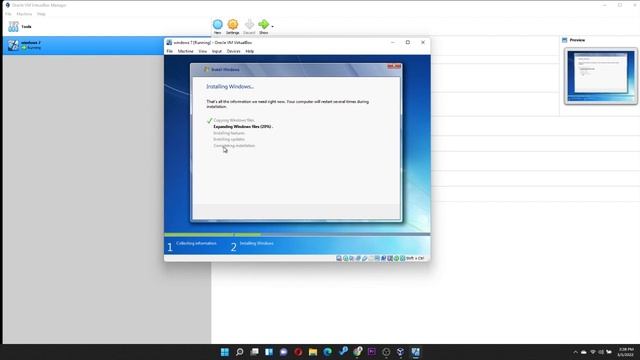The image size is (640, 360).
Task: Open Help menu in the VM window
Action: [249, 51]
